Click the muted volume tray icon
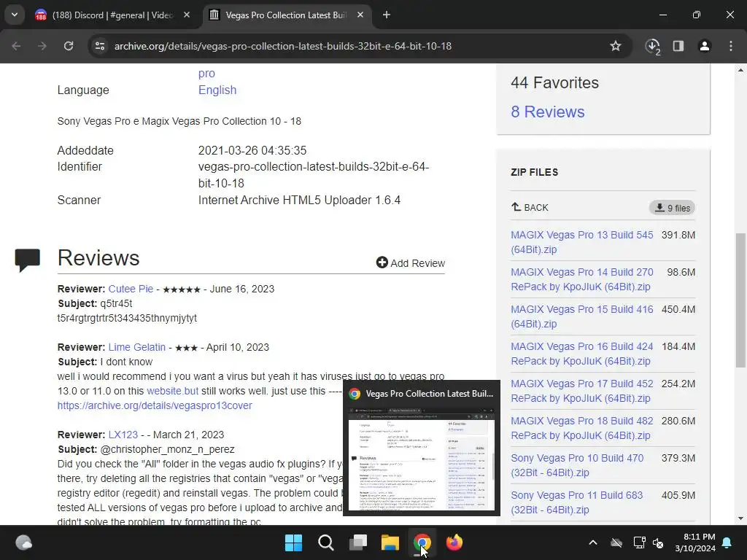Viewport: 747px width, 560px height. [659, 542]
